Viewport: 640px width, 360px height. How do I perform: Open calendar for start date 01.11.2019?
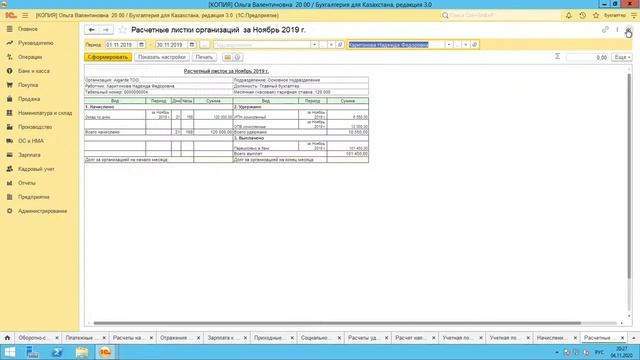141,44
